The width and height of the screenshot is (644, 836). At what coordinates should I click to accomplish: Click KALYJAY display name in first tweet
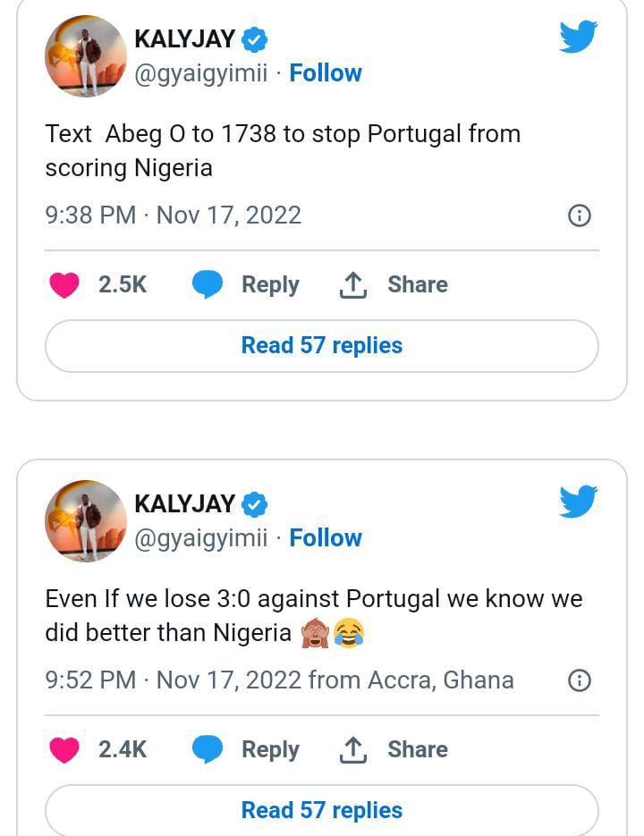[x=184, y=39]
